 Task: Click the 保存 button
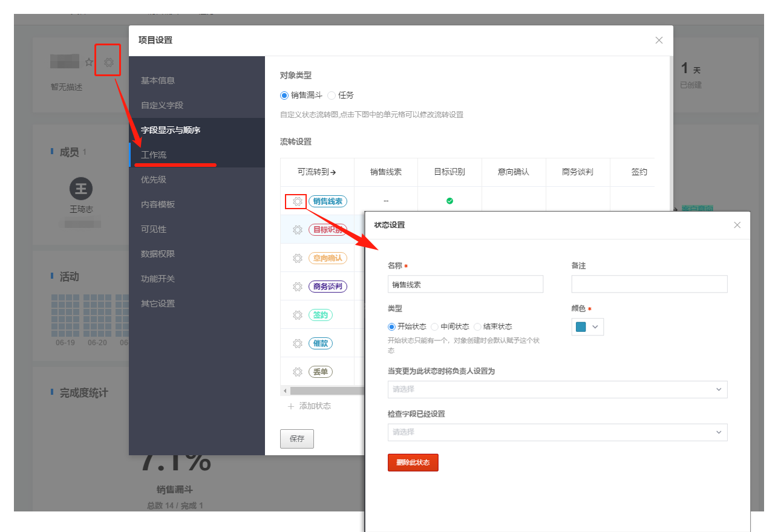pos(297,439)
